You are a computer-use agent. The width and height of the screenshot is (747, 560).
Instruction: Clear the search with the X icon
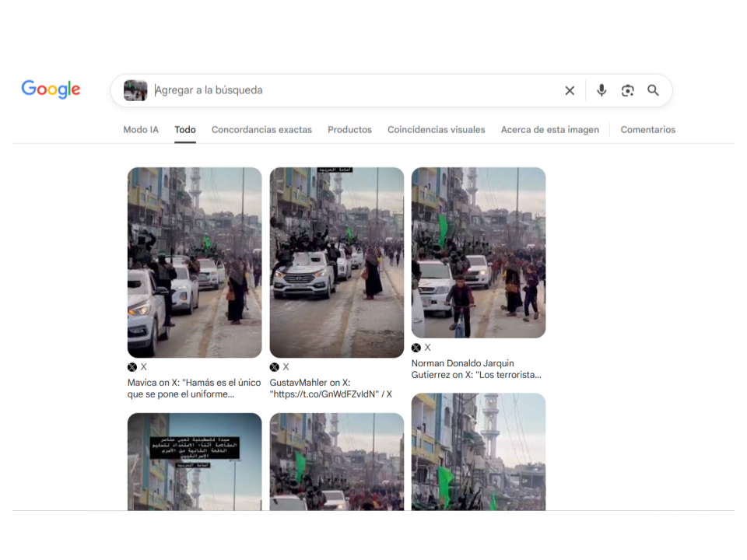[x=570, y=90]
